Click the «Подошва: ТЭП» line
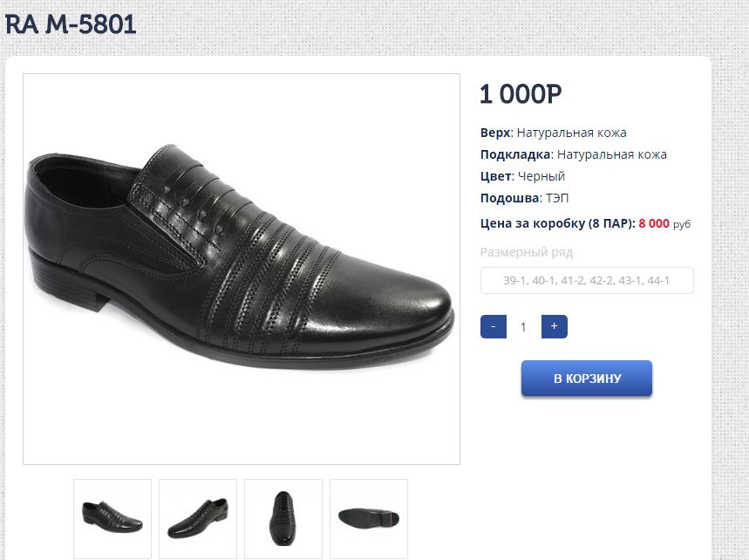Image resolution: width=749 pixels, height=560 pixels. [524, 198]
